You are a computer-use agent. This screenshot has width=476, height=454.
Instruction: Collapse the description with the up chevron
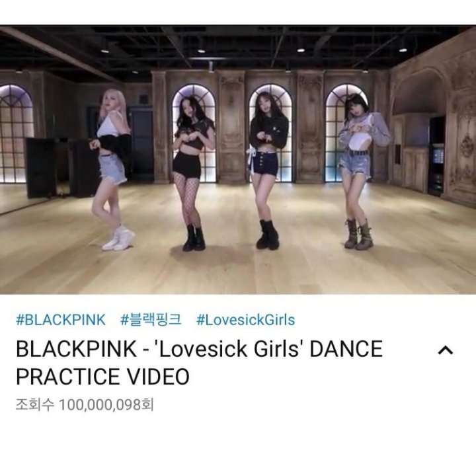[x=446, y=350]
